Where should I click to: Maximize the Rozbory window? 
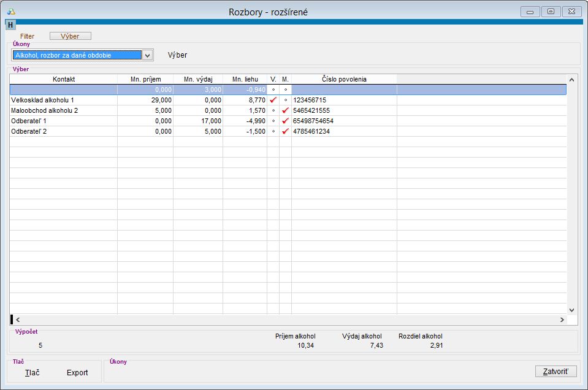[x=551, y=12]
